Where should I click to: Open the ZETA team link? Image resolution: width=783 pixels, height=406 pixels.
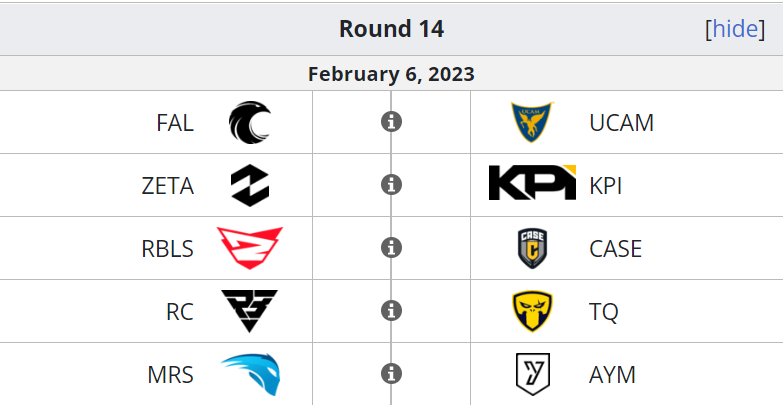[167, 186]
